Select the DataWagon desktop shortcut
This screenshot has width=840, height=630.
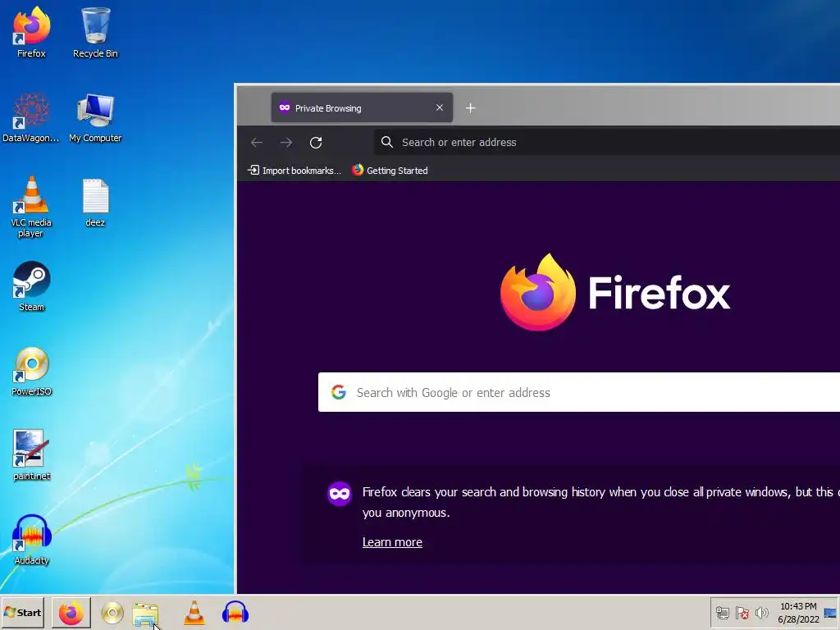(x=31, y=118)
